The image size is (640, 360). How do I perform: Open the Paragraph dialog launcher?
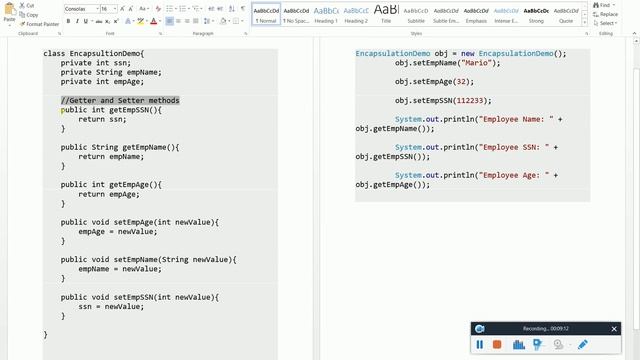tap(246, 34)
